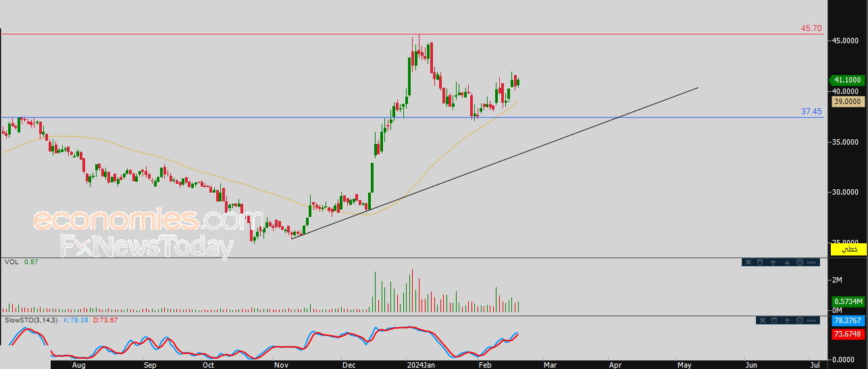Image resolution: width=868 pixels, height=369 pixels.
Task: Close the VOL indicator panel
Action: (x=748, y=262)
